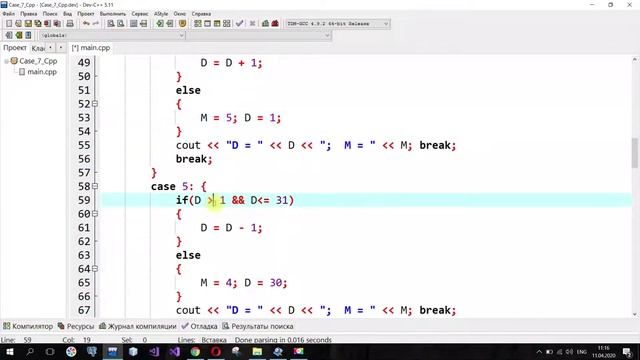Image resolution: width=640 pixels, height=360 pixels.
Task: Collapse the Case_7_Cpp project tree node
Action: point(6,61)
